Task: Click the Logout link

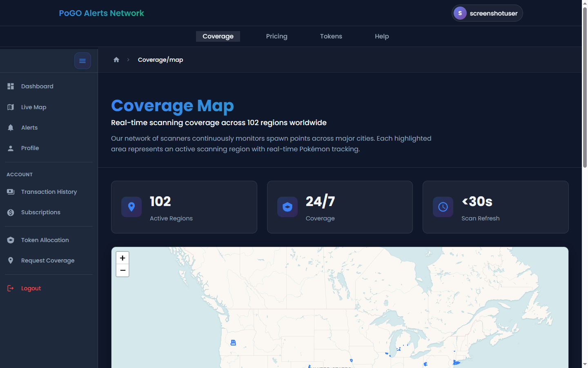Action: pyautogui.click(x=49, y=288)
